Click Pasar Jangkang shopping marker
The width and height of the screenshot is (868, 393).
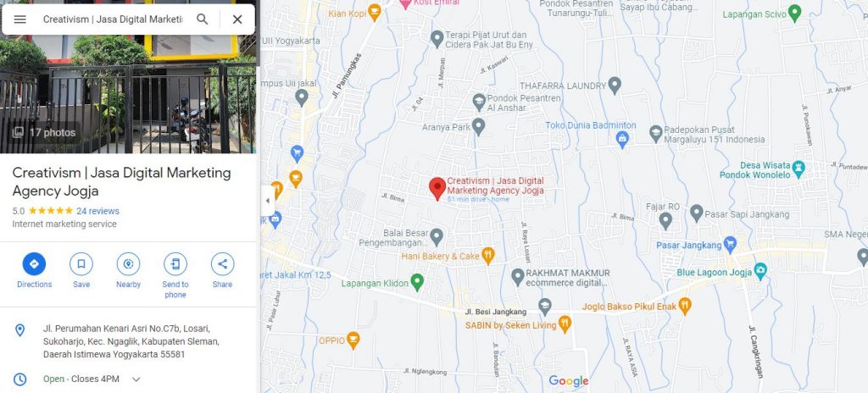(730, 244)
